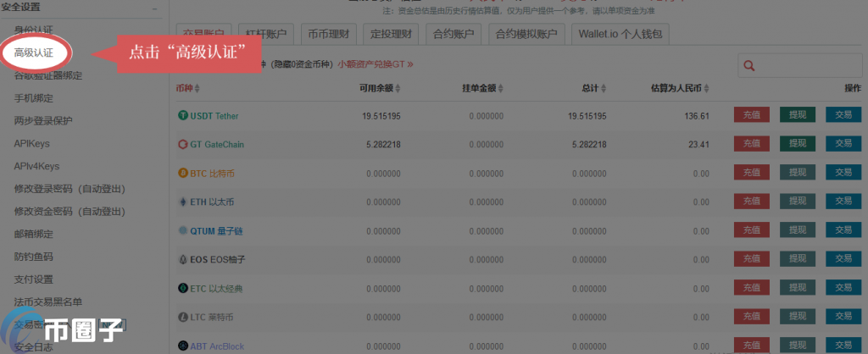The width and height of the screenshot is (868, 354).
Task: Click 充值 for GT GateChain
Action: click(x=751, y=144)
